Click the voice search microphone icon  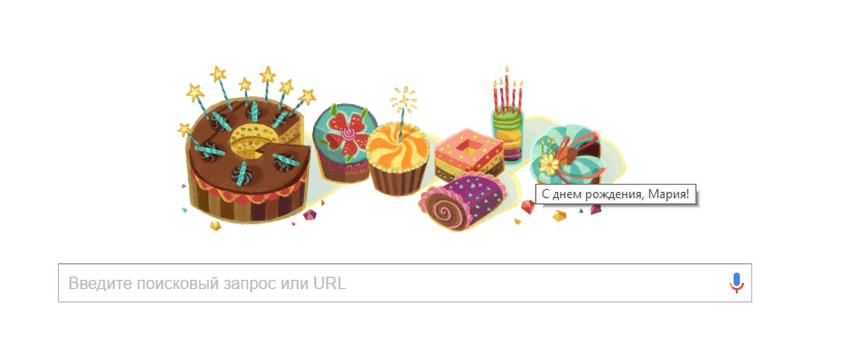point(736,283)
